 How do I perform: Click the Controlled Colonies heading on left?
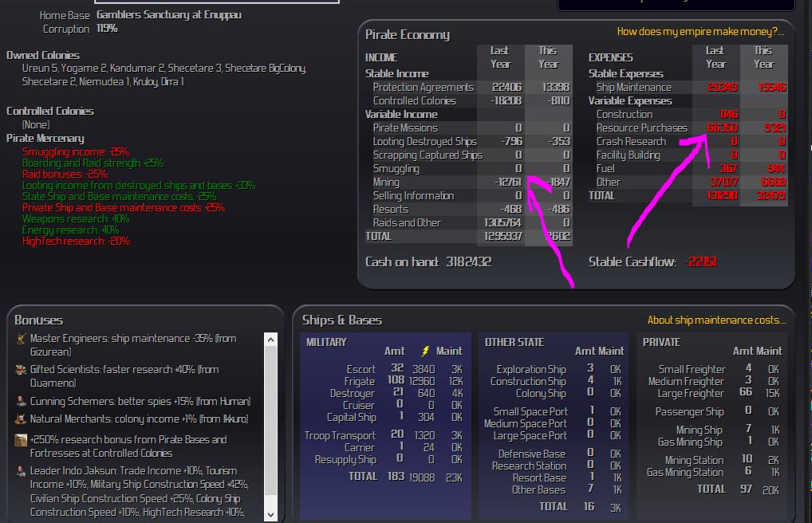coord(49,111)
